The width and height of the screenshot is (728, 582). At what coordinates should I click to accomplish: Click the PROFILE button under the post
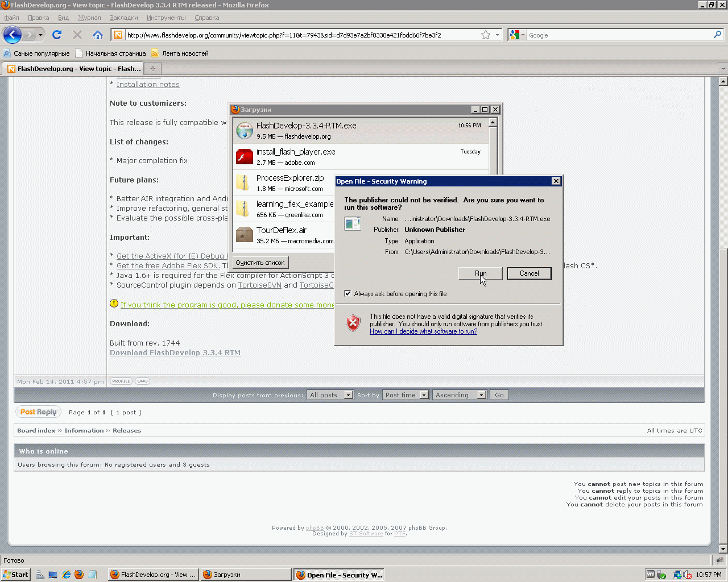tap(121, 381)
